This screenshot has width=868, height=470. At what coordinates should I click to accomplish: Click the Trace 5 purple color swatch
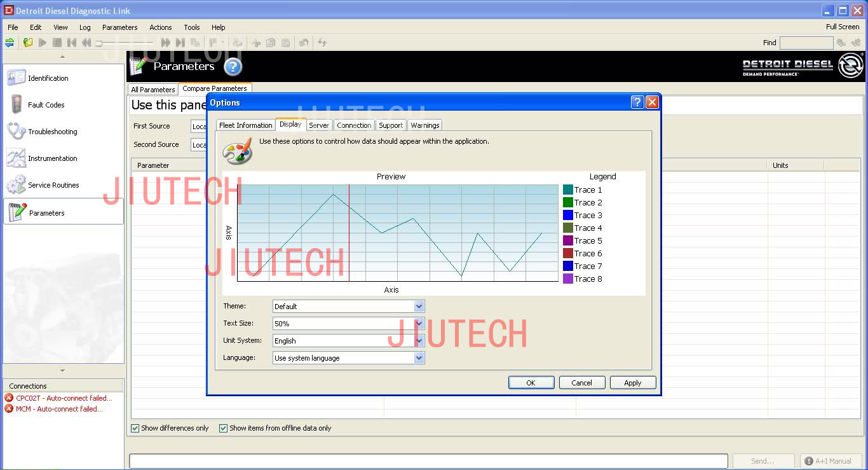click(x=568, y=240)
